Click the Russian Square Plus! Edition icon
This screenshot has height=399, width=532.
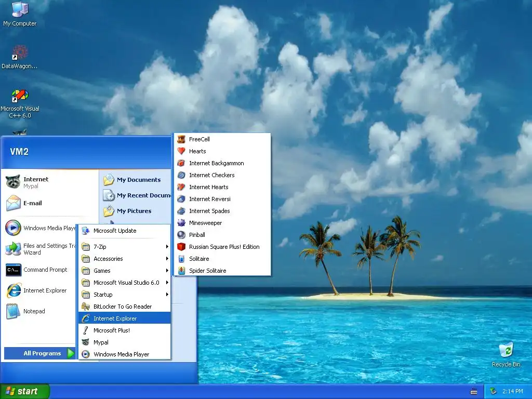(x=181, y=247)
